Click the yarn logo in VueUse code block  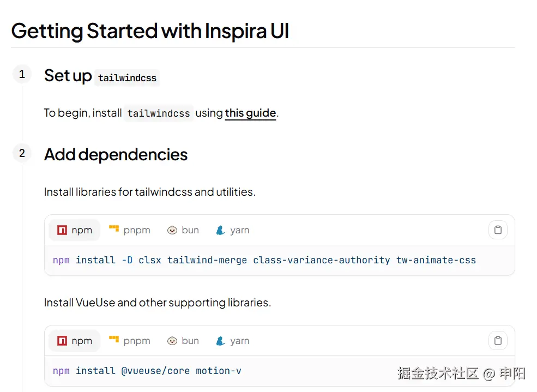(x=220, y=341)
